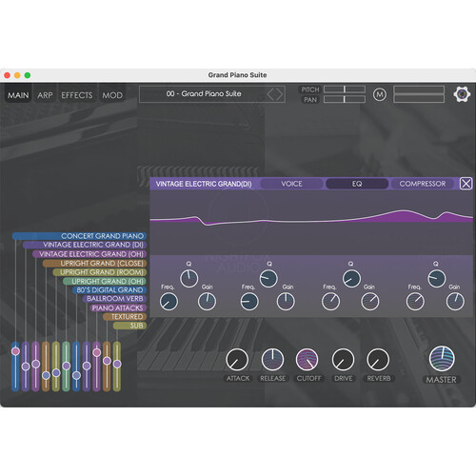Go to the next preset arrow
This screenshot has width=476, height=476.
click(279, 94)
